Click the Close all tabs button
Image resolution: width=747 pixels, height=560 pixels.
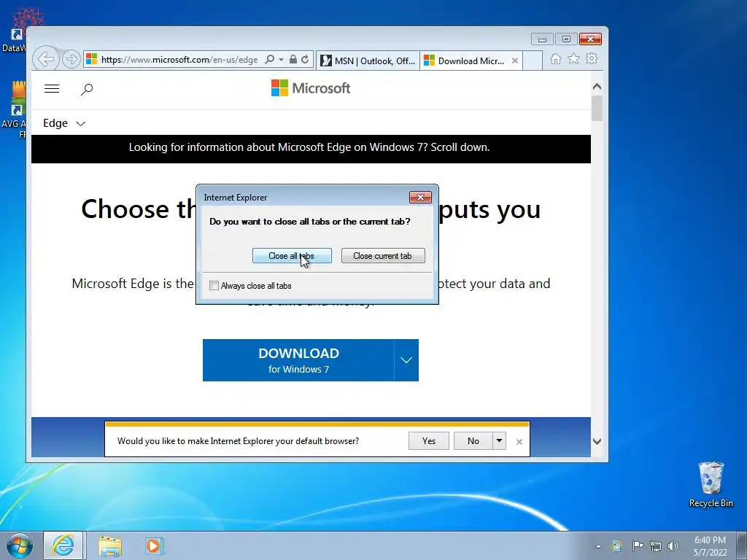(292, 256)
